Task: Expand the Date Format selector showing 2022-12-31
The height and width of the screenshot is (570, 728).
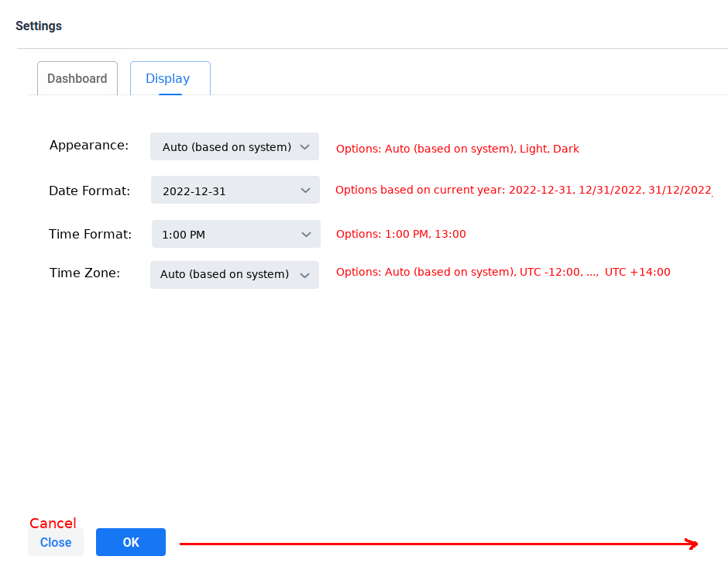Action: 235,191
